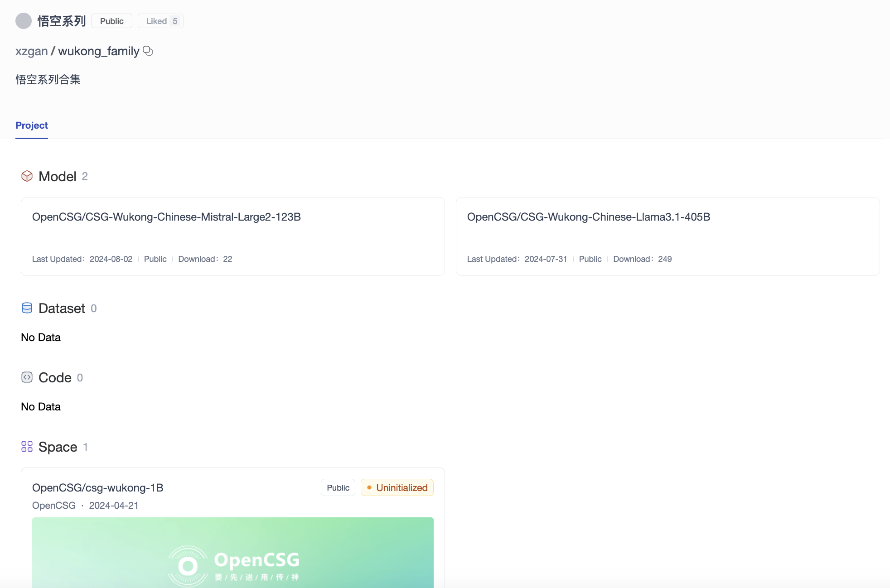
Task: Click the copy icon next to wukong_family
Action: [148, 51]
